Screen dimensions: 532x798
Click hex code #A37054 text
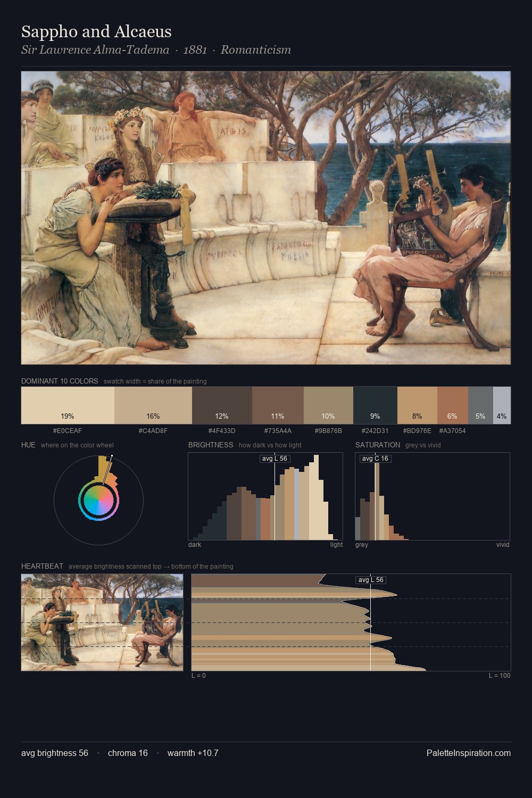[453, 431]
